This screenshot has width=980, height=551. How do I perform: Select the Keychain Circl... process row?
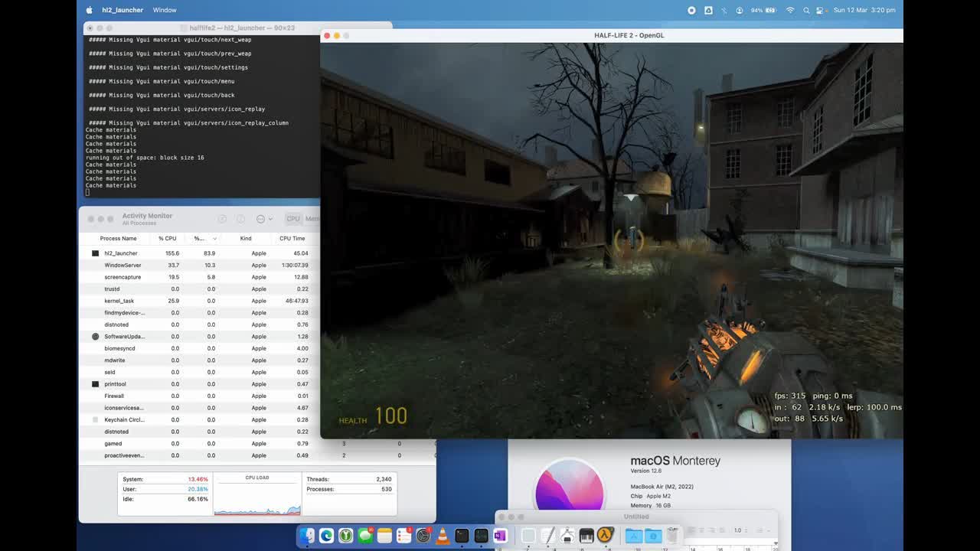click(199, 419)
